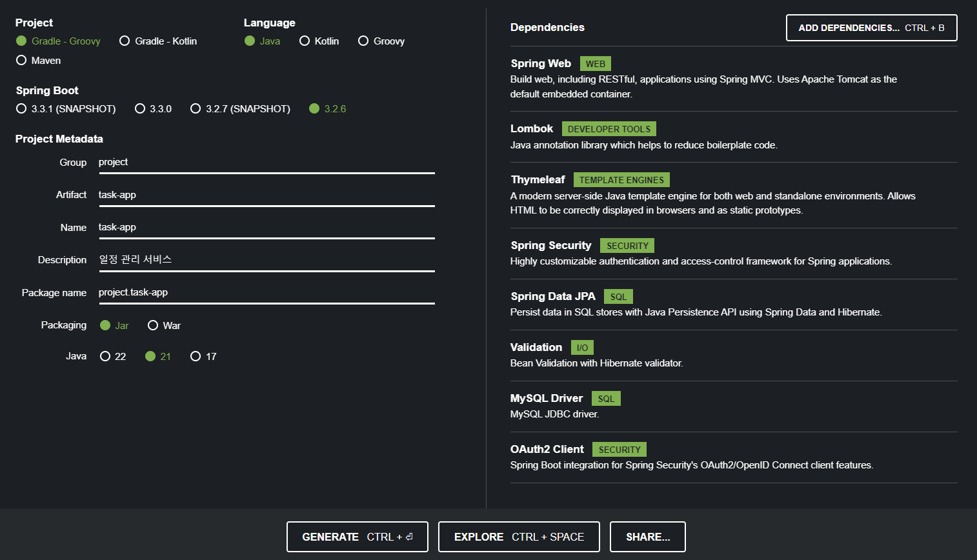
Task: Select Gradle - Kotlin project type
Action: [x=158, y=41]
